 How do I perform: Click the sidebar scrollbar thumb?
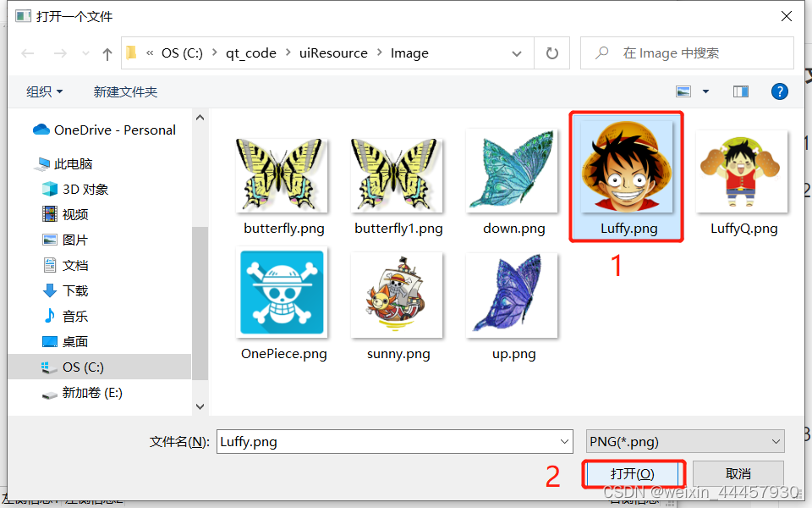(200, 303)
